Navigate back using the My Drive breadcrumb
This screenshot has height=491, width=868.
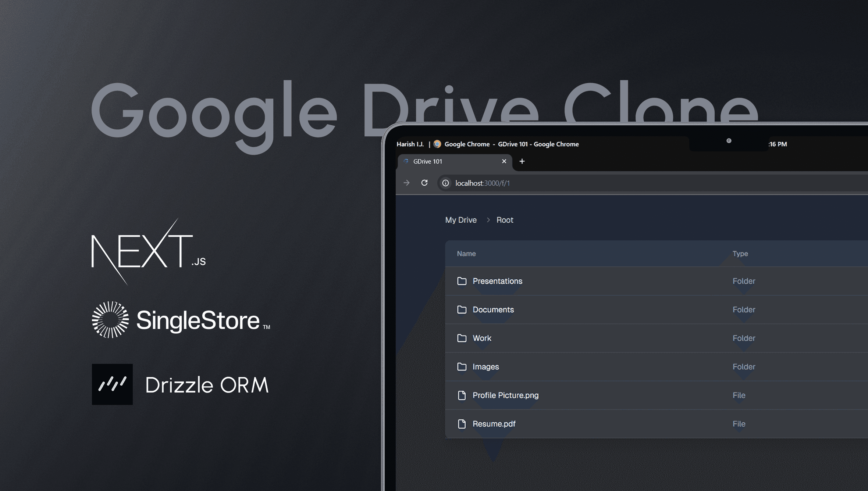coord(460,220)
